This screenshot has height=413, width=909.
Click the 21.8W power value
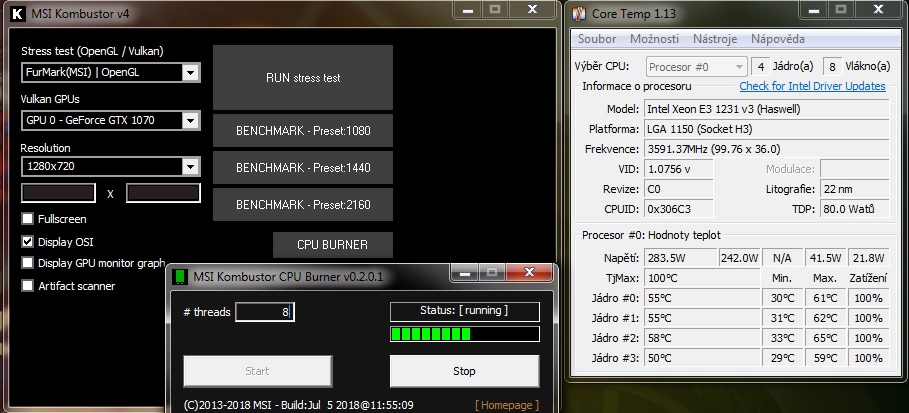pos(868,258)
